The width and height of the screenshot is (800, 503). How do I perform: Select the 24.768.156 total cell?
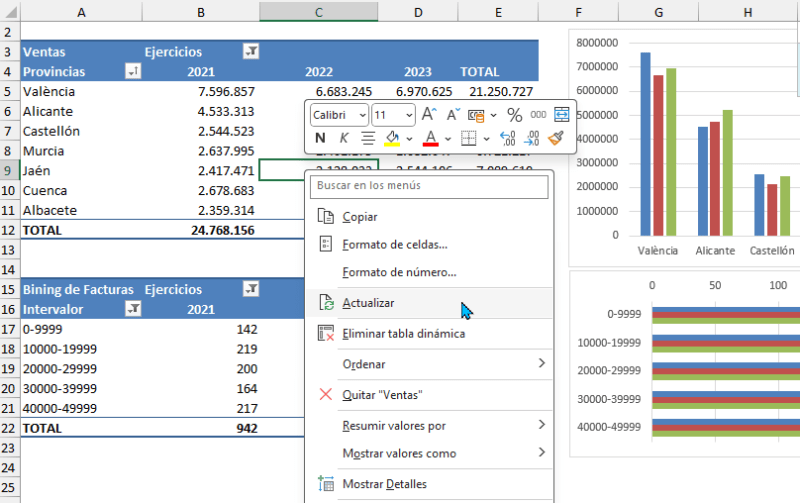pyautogui.click(x=201, y=230)
